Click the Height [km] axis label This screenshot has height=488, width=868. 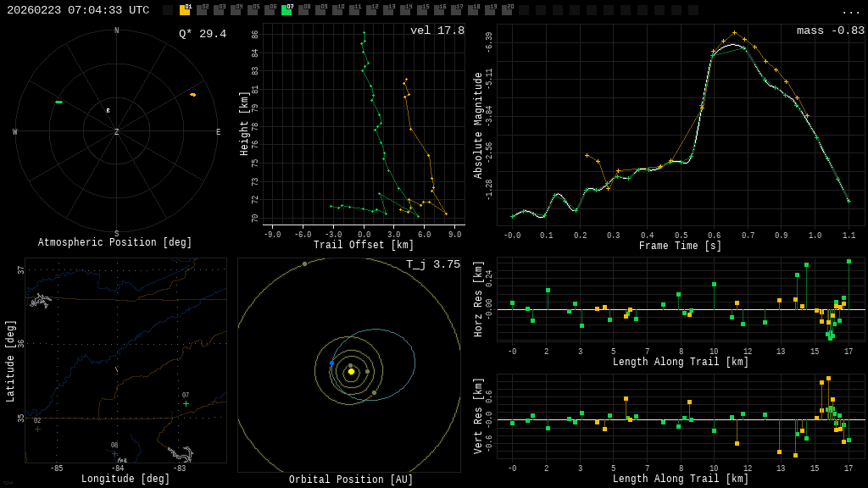click(x=244, y=124)
